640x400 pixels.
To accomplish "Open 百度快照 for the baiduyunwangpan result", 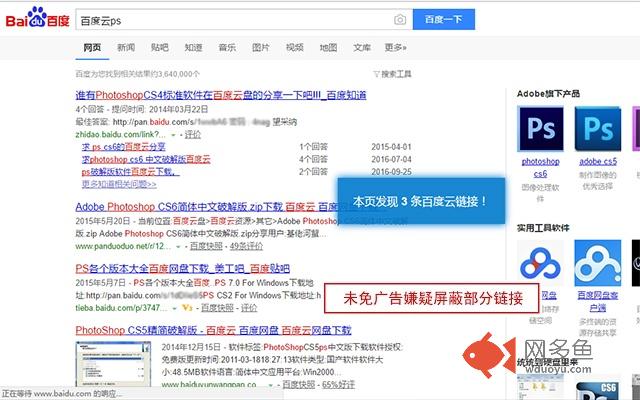I will [x=298, y=384].
